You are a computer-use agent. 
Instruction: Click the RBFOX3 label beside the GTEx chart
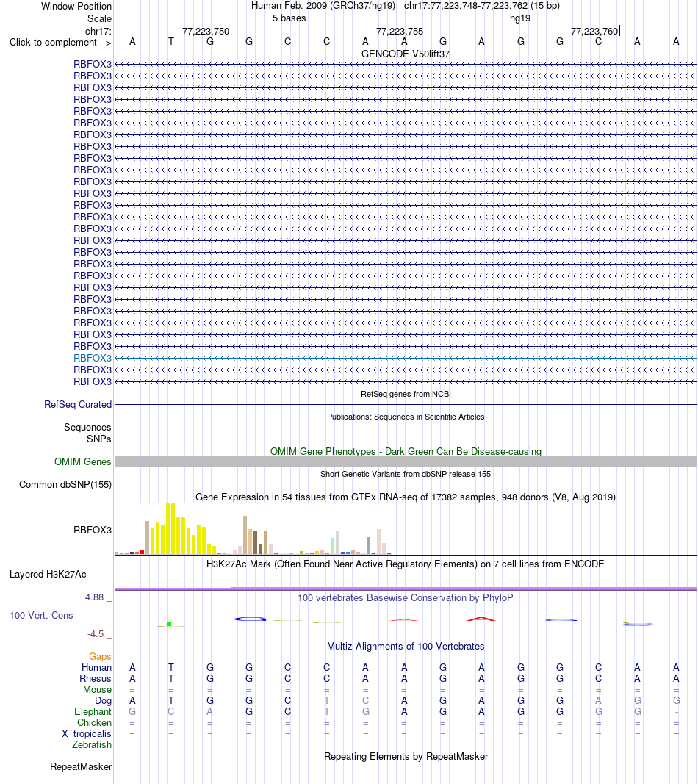click(93, 530)
